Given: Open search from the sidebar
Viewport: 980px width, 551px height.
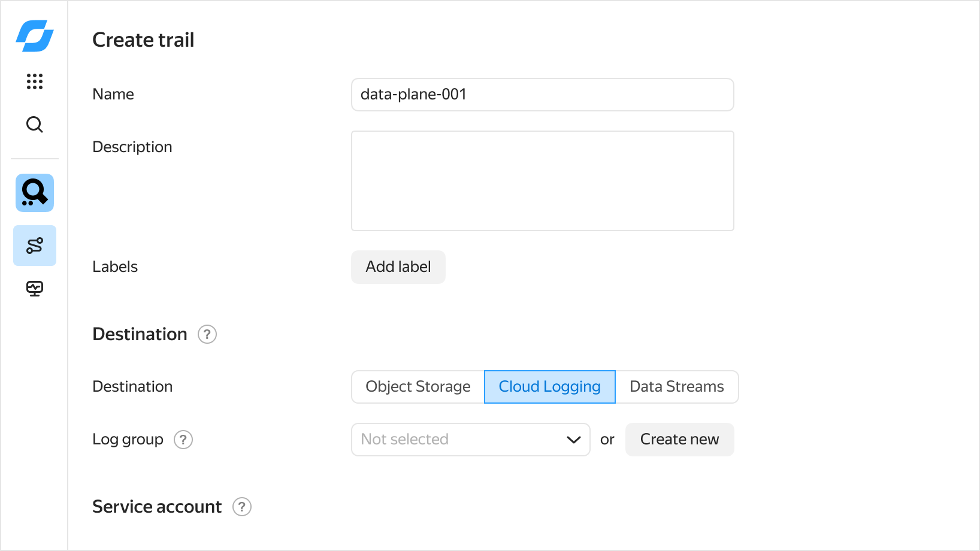Looking at the screenshot, I should point(35,125).
